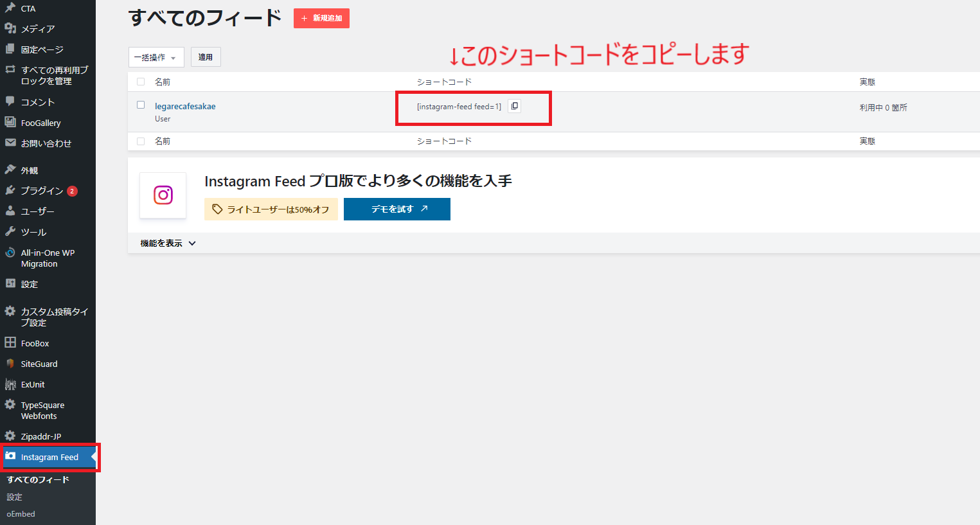The width and height of the screenshot is (980, 525).
Task: Click the [instagram-feed feed=1] shortcode text
Action: pyautogui.click(x=459, y=107)
